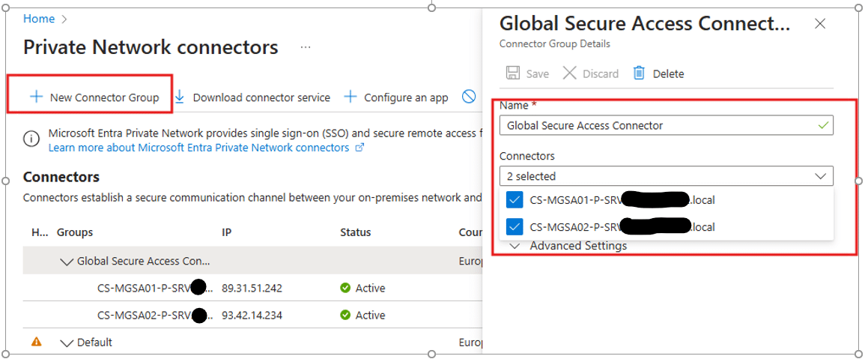
Task: Click the chevron arrow of Connectors dropdown
Action: point(820,176)
